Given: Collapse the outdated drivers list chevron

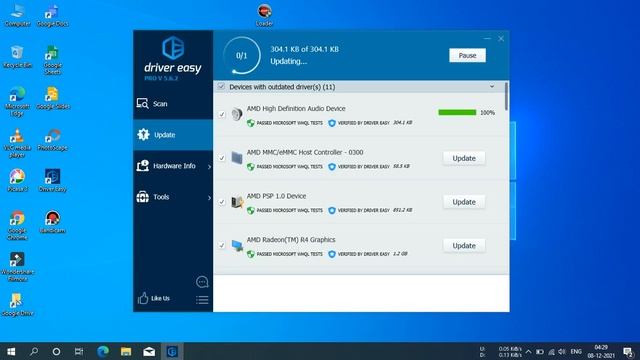Looking at the screenshot, I should [x=492, y=87].
